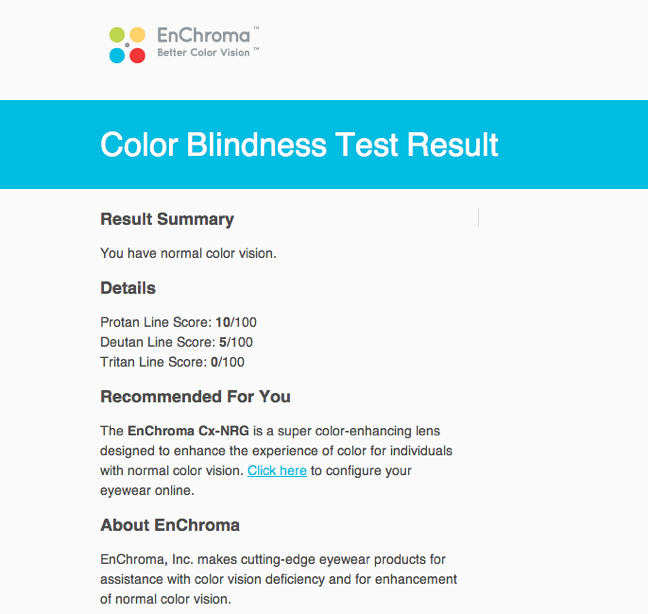Click the Color Blindness Test Result banner
648x614 pixels.
pyautogui.click(x=324, y=144)
